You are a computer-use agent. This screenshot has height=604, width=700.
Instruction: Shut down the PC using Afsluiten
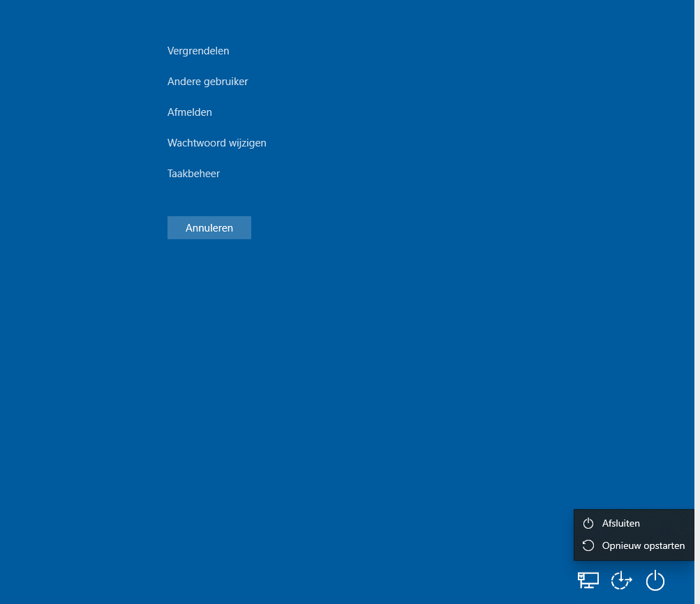pyautogui.click(x=620, y=523)
